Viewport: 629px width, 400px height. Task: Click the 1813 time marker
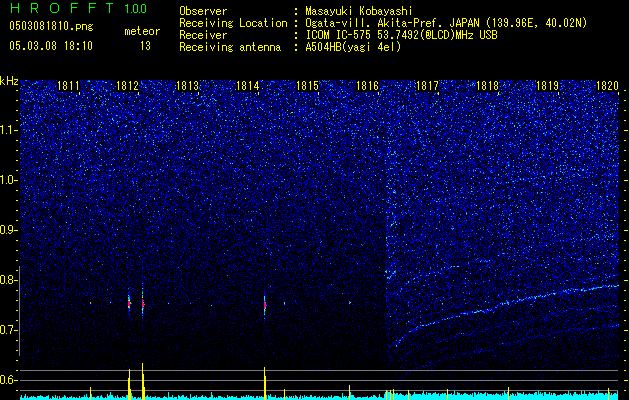[x=187, y=86]
